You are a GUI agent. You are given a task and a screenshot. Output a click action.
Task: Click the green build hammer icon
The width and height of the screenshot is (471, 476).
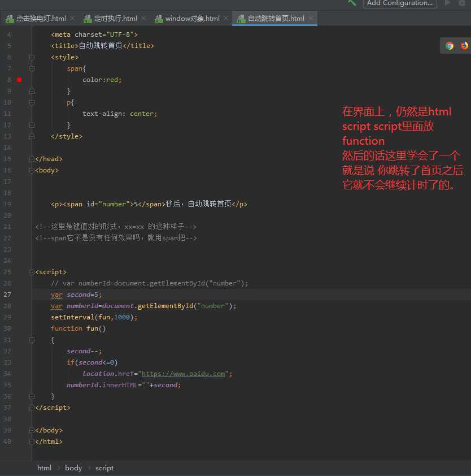[x=352, y=3]
